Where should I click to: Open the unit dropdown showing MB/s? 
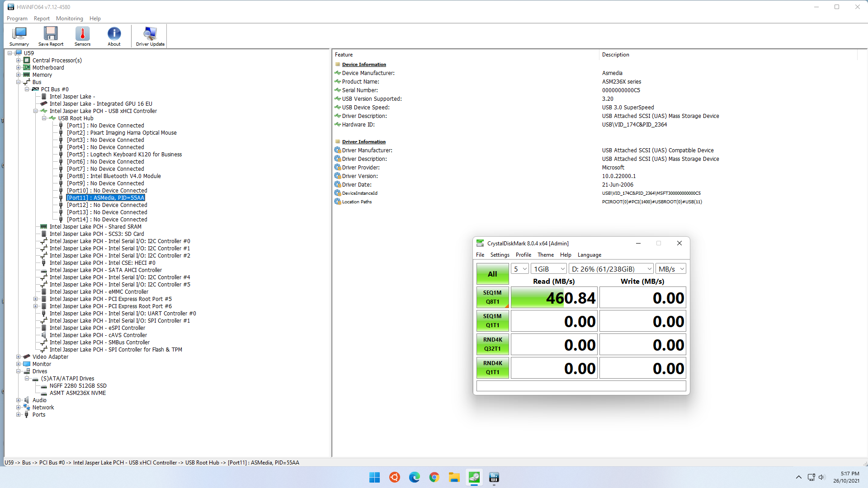point(671,269)
